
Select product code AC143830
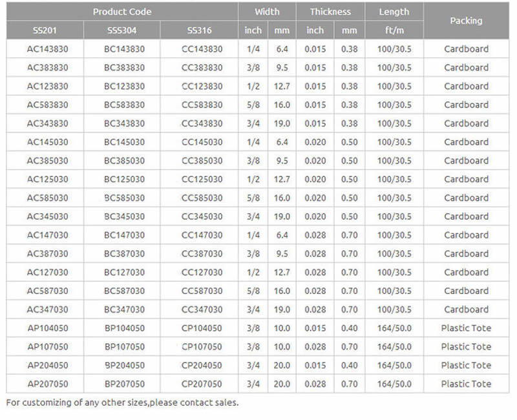click(x=47, y=49)
